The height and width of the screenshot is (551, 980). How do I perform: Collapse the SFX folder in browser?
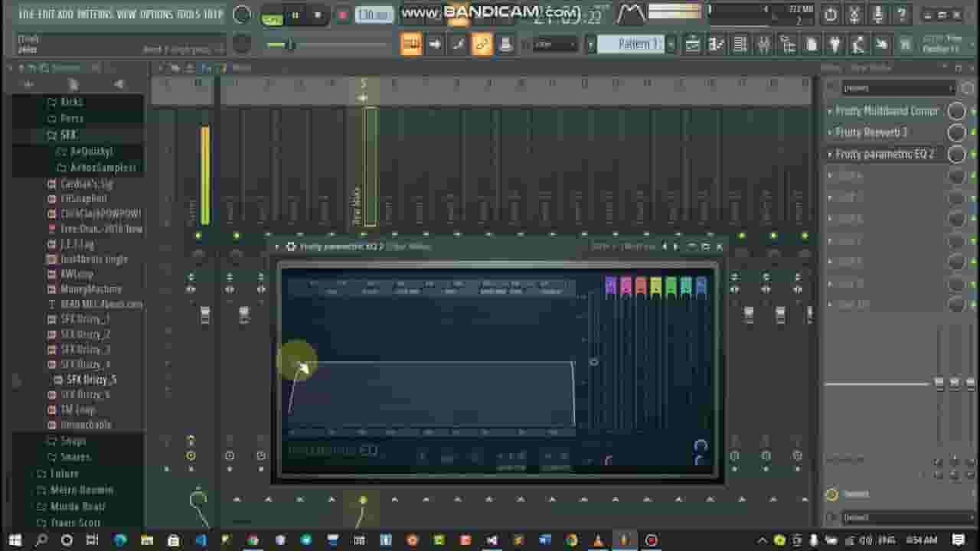tap(68, 135)
